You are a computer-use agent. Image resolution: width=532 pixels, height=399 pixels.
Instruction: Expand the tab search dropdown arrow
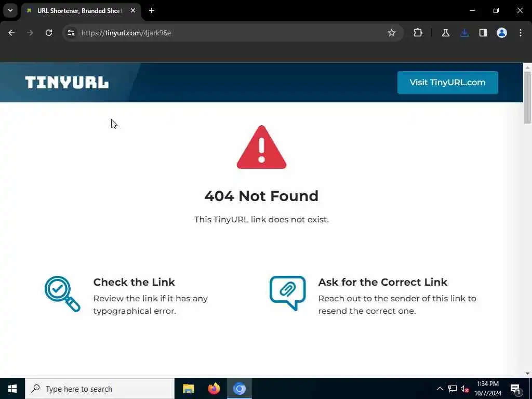click(x=10, y=10)
